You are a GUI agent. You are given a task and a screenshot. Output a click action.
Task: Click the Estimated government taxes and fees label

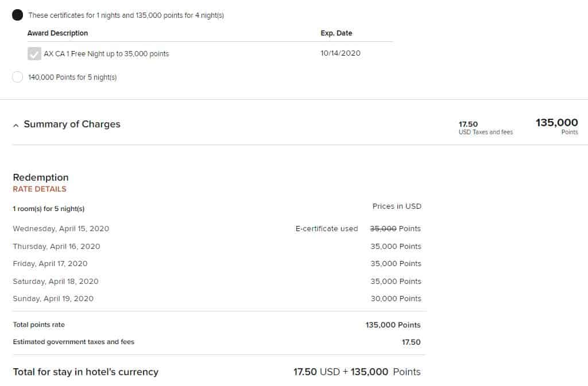[73, 342]
